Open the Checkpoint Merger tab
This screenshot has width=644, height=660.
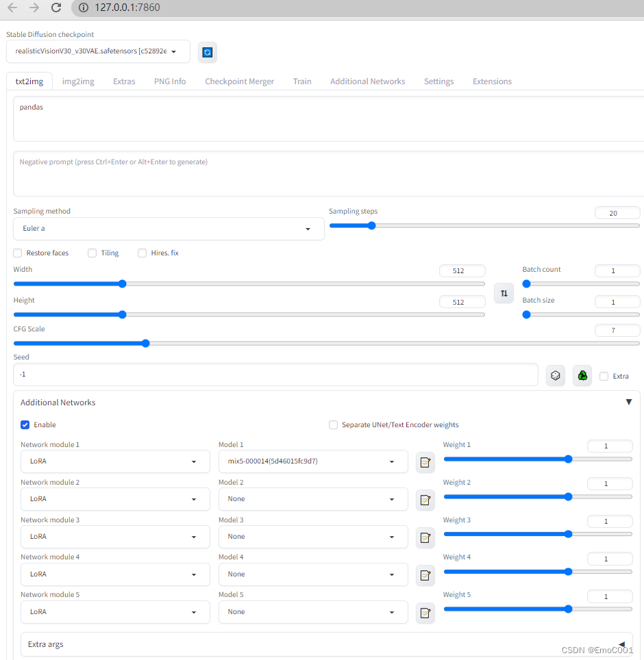point(239,81)
